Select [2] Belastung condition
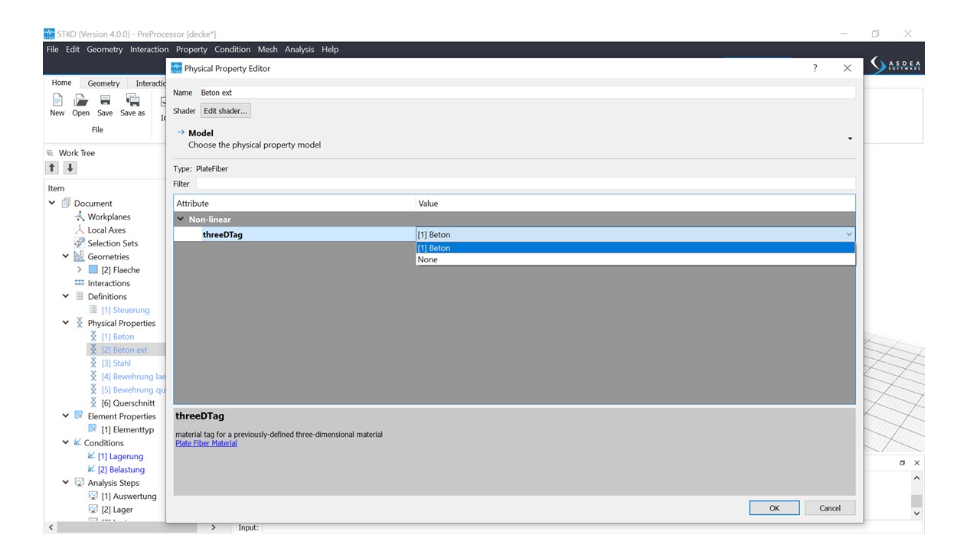The height and width of the screenshot is (551, 980). coord(121,470)
